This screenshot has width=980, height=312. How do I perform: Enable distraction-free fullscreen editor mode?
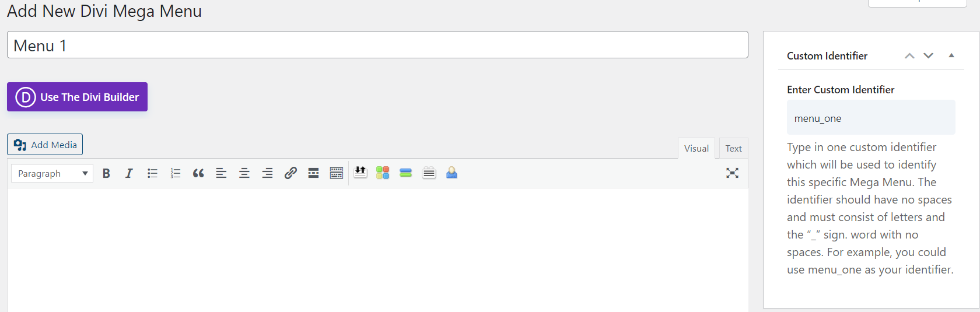pos(732,173)
